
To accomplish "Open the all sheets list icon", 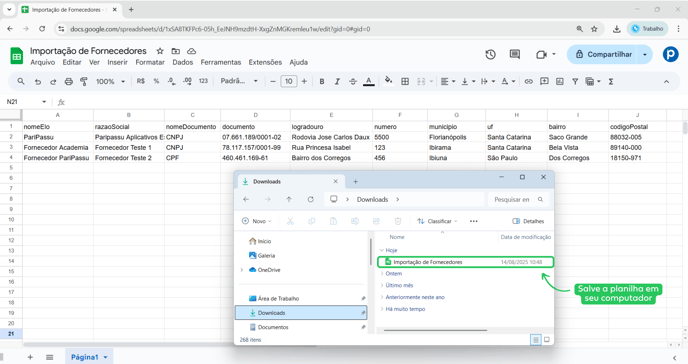I will point(50,357).
